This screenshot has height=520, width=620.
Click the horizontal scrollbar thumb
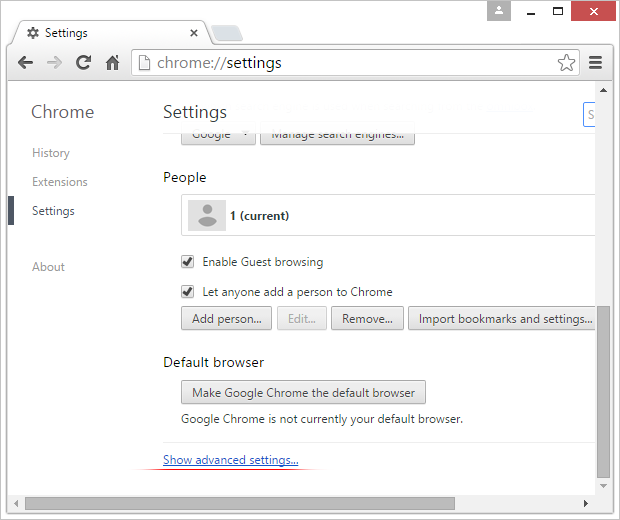click(x=240, y=503)
